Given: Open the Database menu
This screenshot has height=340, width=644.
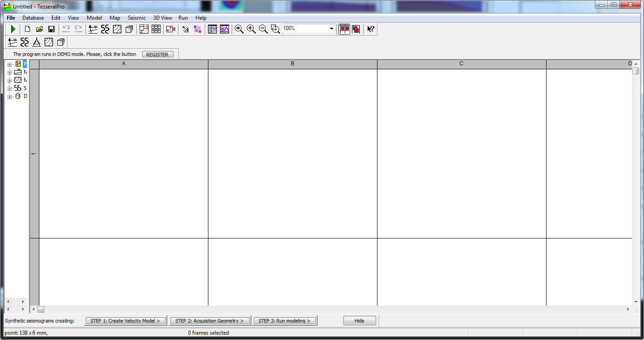Looking at the screenshot, I should point(33,18).
